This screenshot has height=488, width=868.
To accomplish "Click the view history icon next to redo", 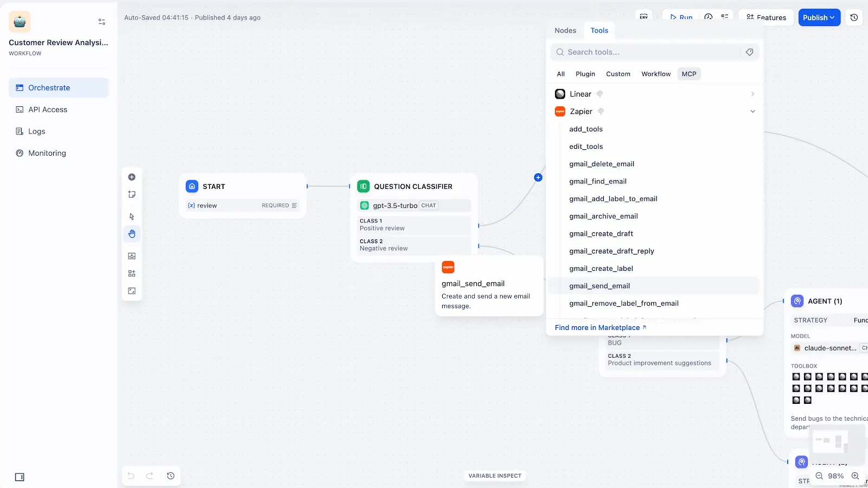I will (x=170, y=476).
